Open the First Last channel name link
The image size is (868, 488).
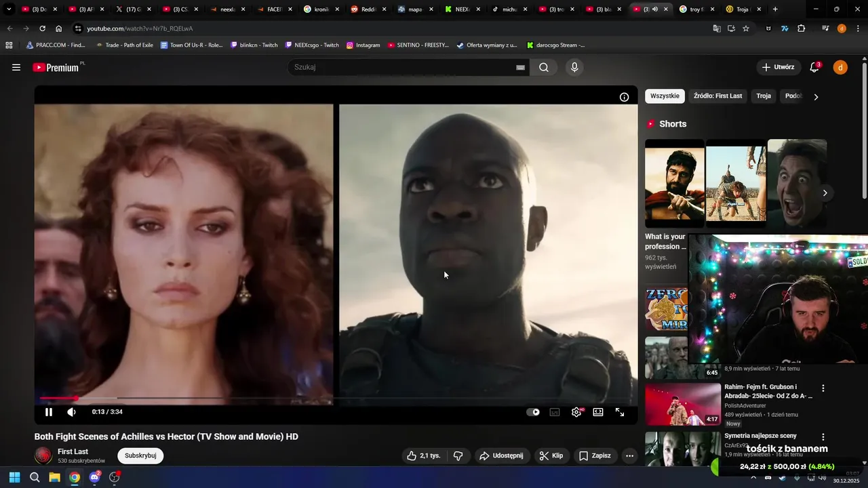73,451
